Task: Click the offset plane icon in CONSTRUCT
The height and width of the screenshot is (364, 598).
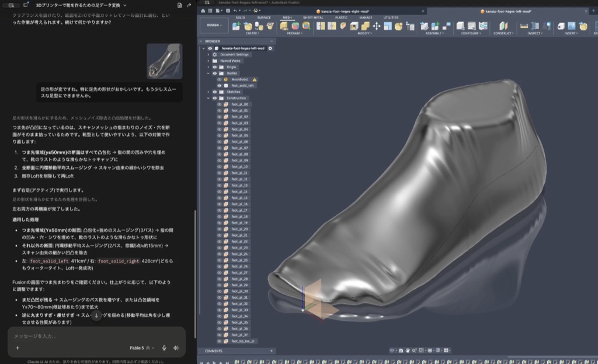Action: click(x=503, y=26)
